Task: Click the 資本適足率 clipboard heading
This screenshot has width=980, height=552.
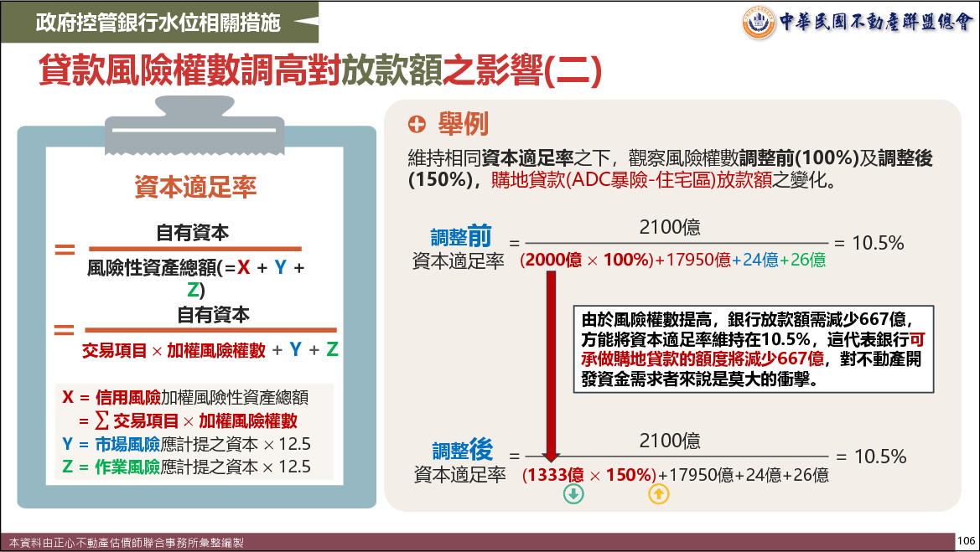Action: 196,187
